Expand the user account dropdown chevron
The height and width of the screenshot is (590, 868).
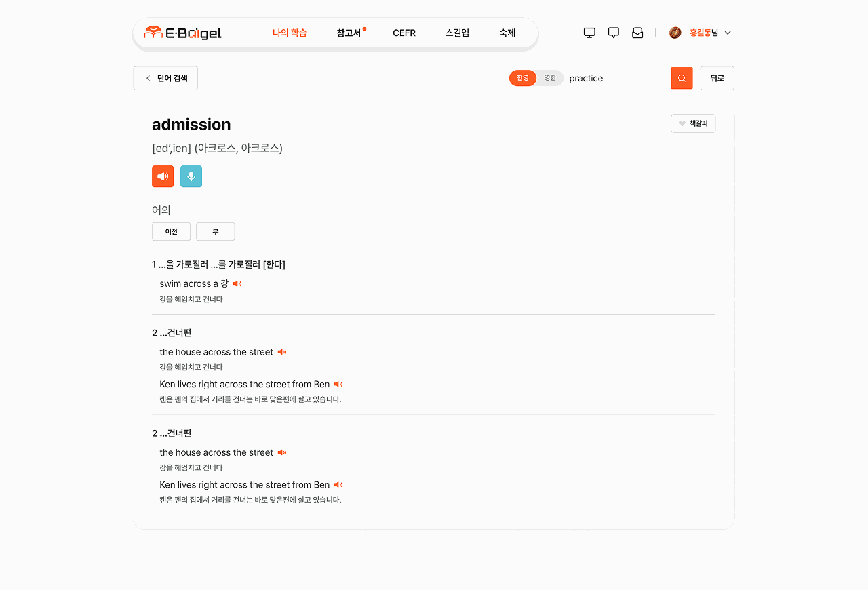pyautogui.click(x=728, y=33)
